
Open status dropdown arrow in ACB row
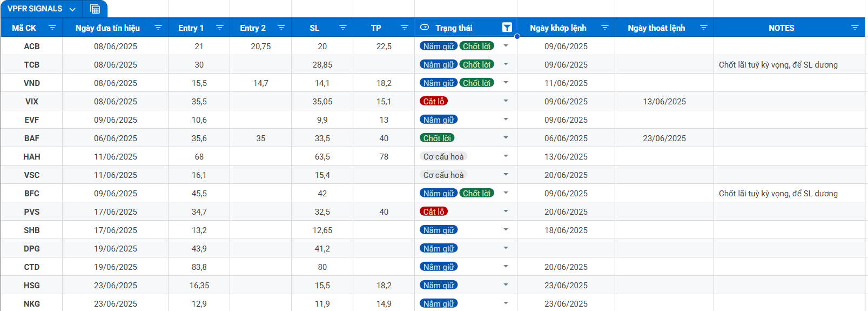(x=506, y=46)
